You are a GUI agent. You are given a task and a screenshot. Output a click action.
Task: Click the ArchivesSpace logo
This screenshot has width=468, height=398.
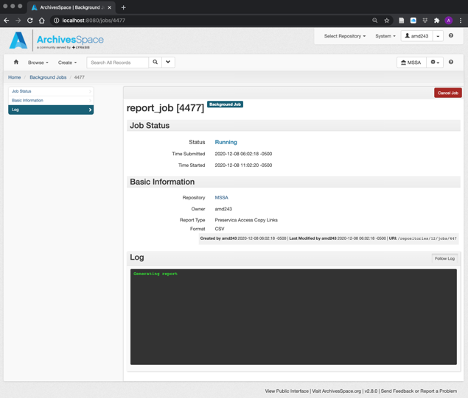56,41
